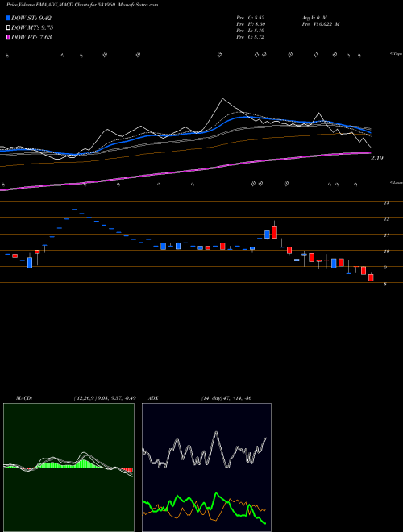The width and height of the screenshot is (403, 532).
Task: Open the dark blue ADX chart panel
Action: point(206,468)
